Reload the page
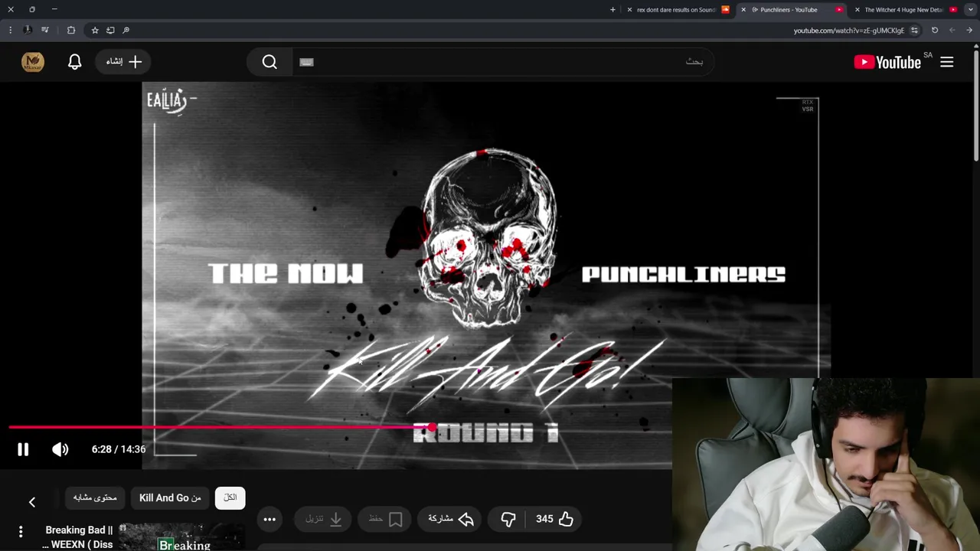Screen dimensions: 980x551 tap(935, 31)
